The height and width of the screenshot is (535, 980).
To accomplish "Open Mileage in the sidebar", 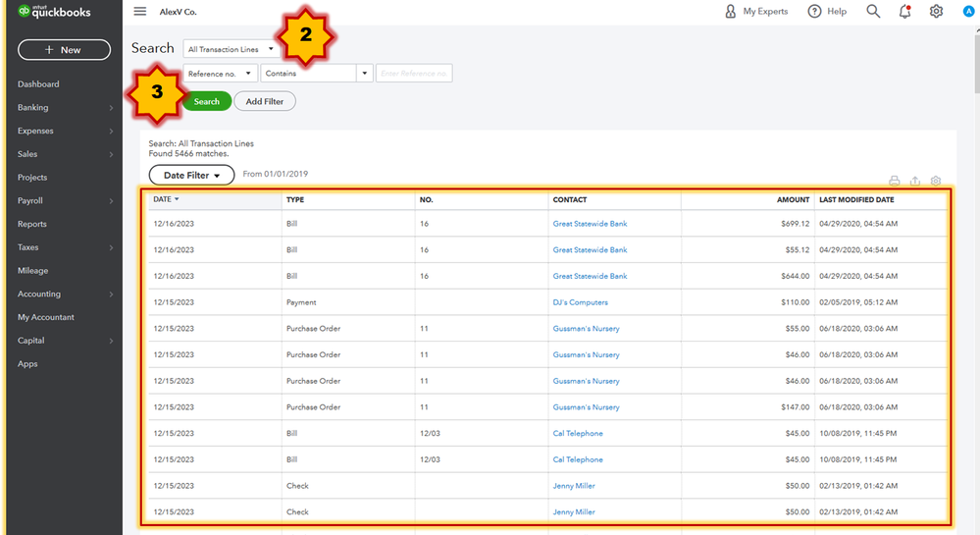I will pos(33,270).
